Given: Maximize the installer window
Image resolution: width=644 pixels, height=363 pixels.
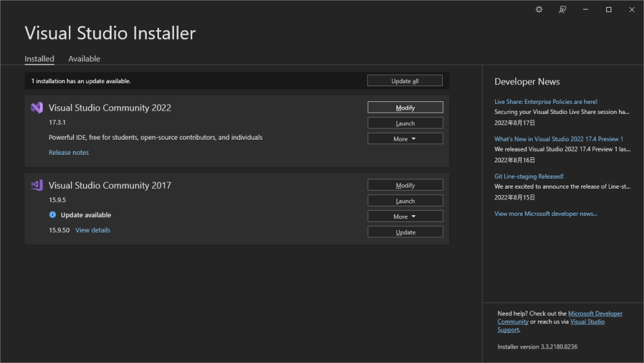Looking at the screenshot, I should 609,9.
